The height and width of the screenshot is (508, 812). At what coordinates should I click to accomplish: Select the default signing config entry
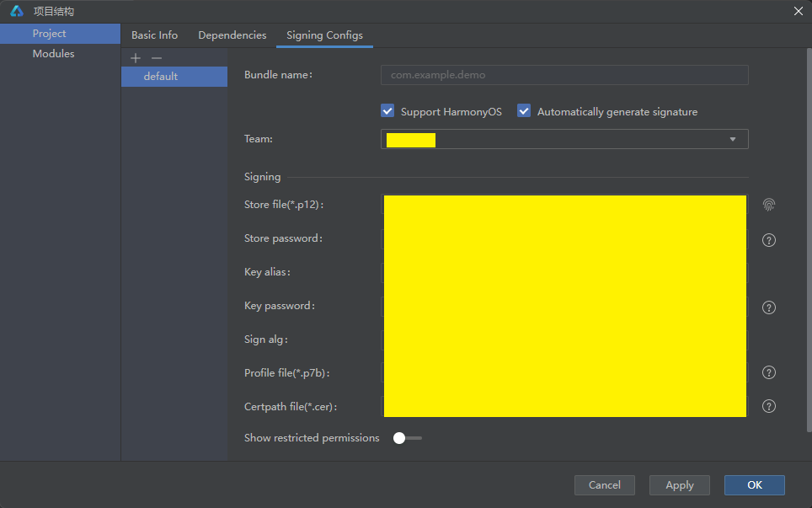coord(174,77)
